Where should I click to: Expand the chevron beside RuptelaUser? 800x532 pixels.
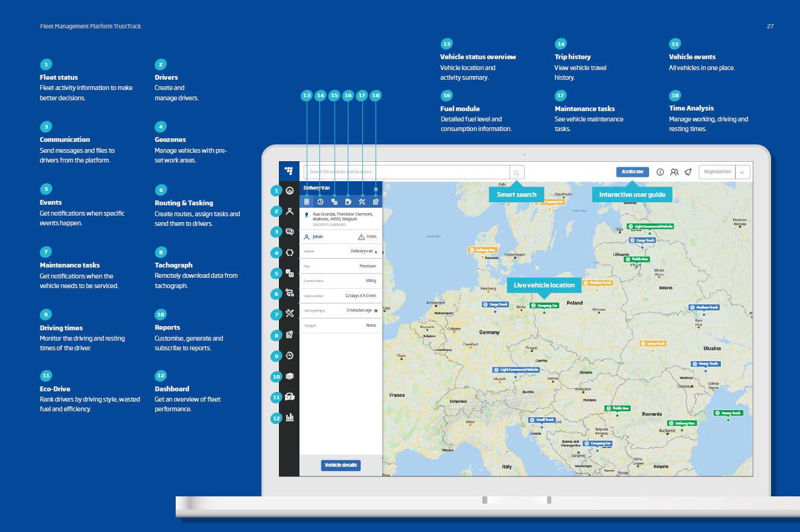pos(743,172)
